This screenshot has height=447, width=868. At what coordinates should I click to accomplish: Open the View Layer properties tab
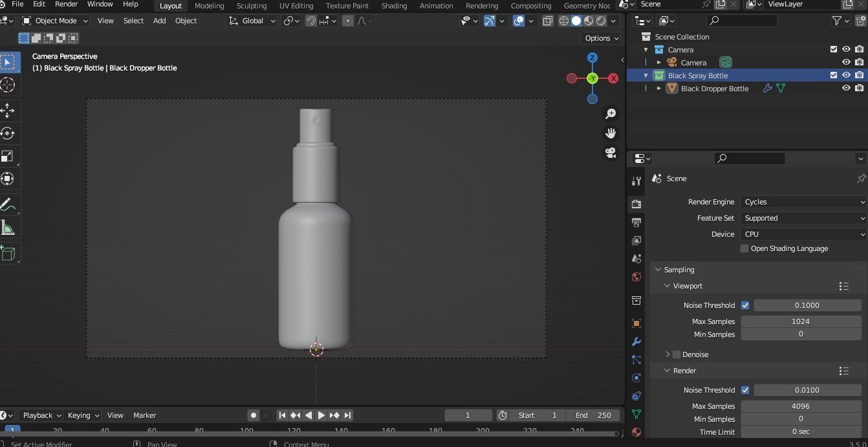[x=636, y=240]
